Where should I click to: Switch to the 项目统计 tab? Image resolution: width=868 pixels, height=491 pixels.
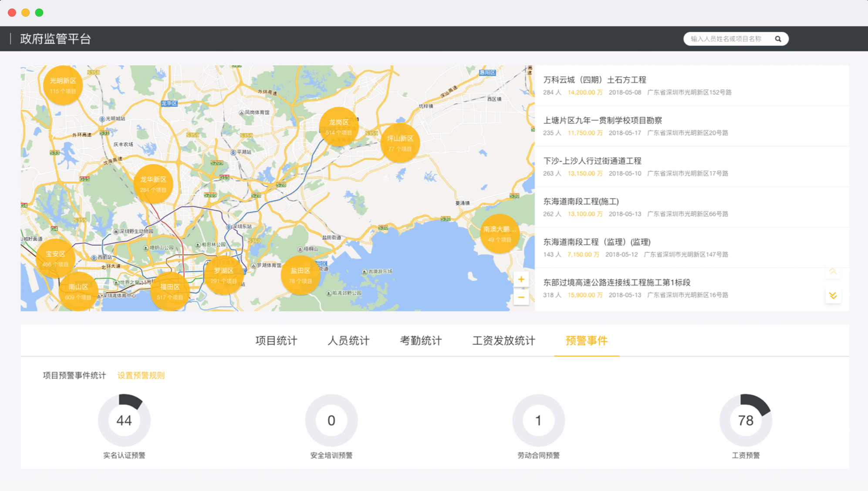point(276,341)
